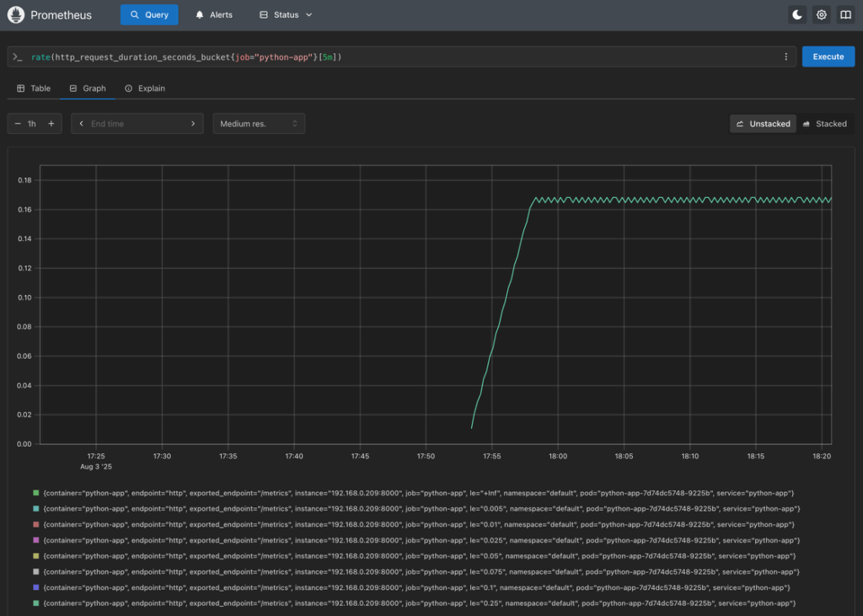The width and height of the screenshot is (863, 616).
Task: Switch the graph to Stacked mode
Action: click(x=824, y=124)
